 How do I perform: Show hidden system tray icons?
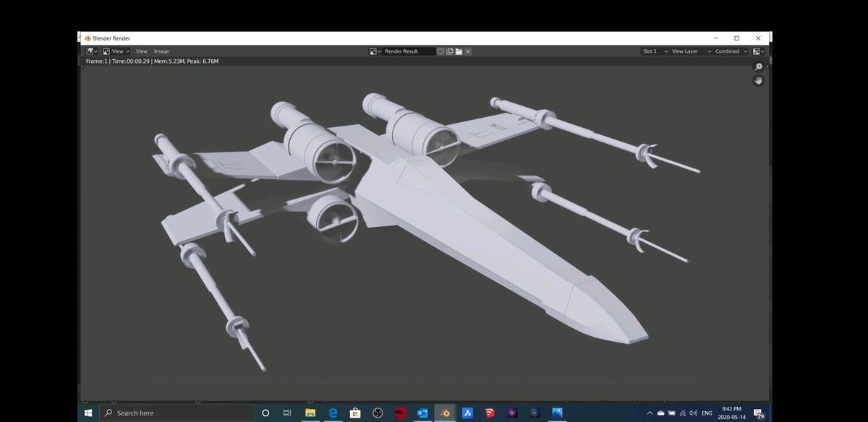[x=650, y=413]
